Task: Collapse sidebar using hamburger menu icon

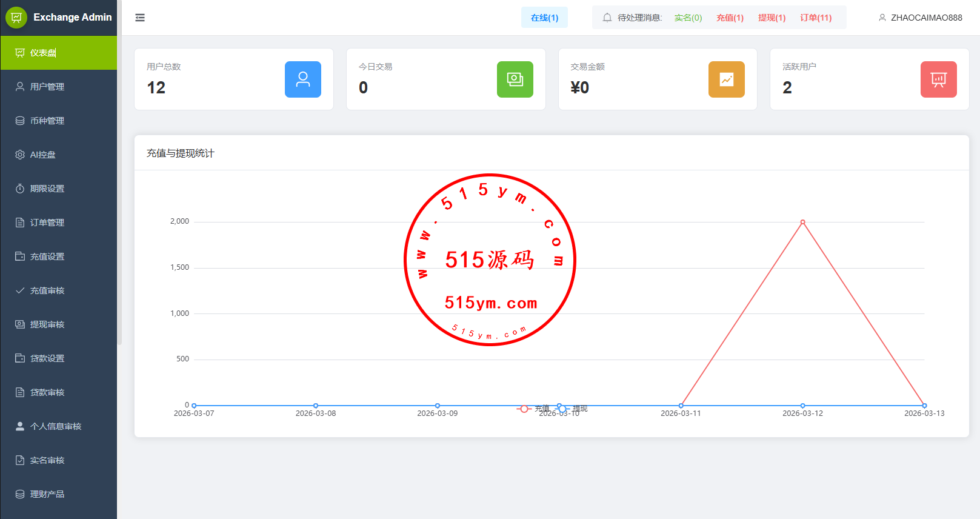Action: [x=140, y=18]
